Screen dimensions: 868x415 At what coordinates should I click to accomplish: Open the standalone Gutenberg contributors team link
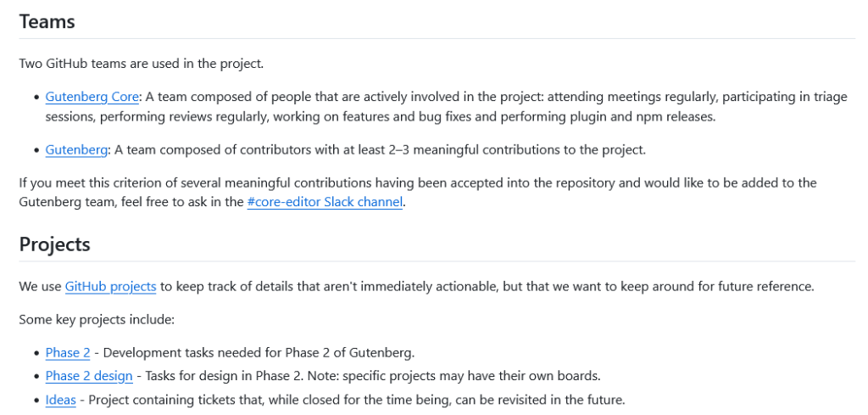pos(76,150)
